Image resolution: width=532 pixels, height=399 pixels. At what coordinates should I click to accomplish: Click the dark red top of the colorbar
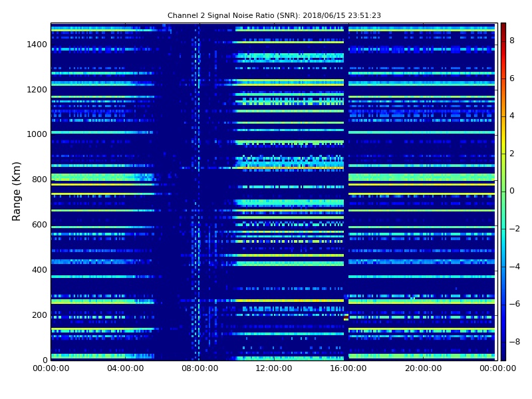503,28
